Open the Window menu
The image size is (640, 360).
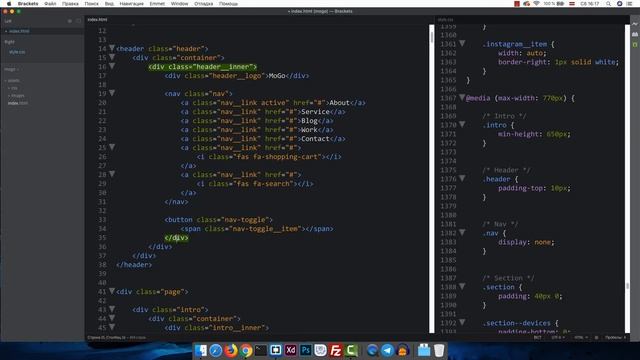pos(179,4)
